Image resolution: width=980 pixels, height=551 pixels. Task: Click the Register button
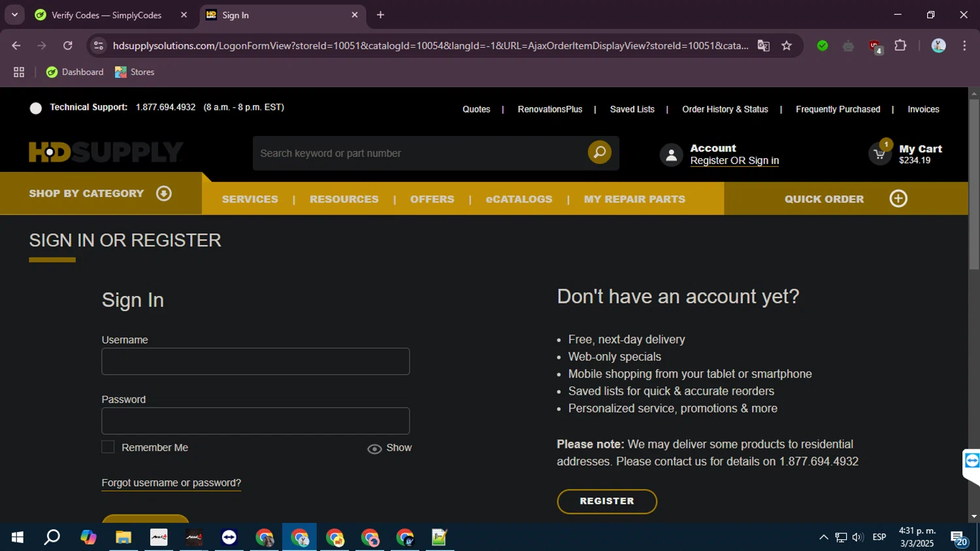607,501
